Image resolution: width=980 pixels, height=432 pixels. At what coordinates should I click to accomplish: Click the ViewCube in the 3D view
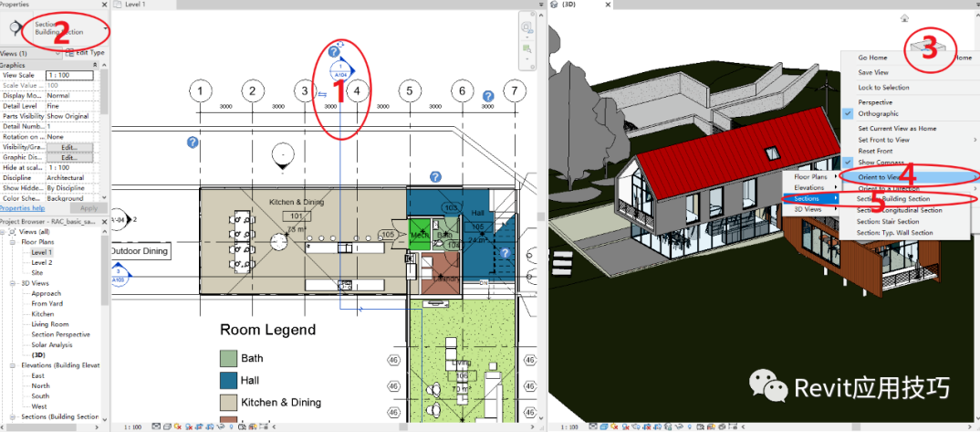[932, 48]
